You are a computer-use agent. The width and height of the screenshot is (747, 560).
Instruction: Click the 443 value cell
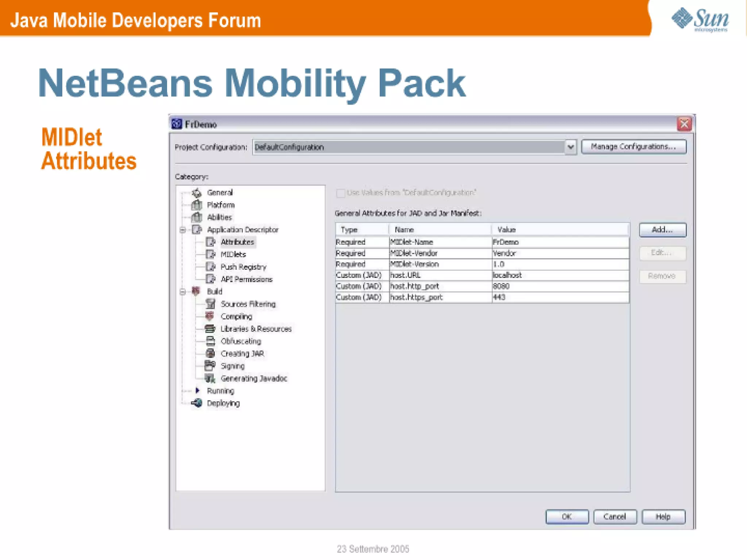click(x=560, y=297)
